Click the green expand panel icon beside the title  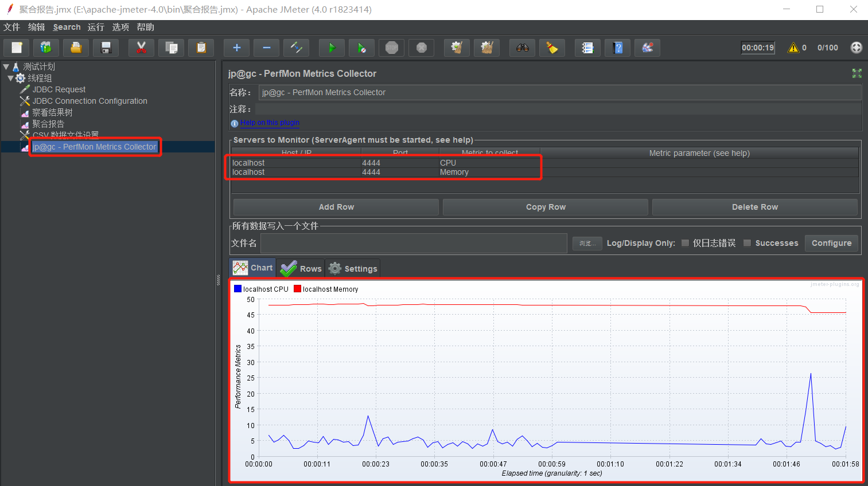point(857,73)
